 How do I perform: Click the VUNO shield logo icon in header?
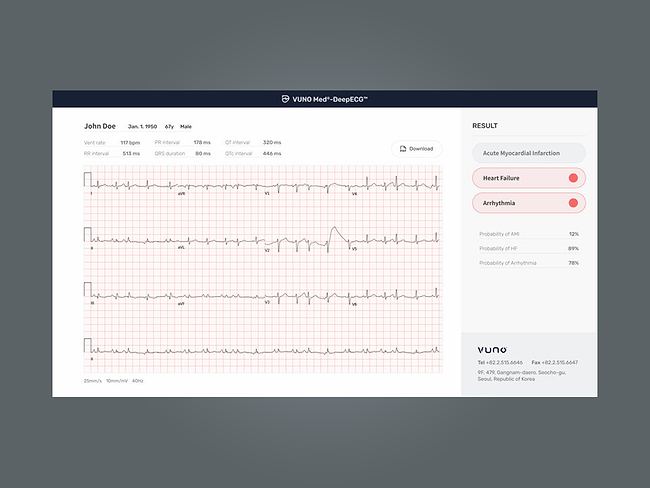pos(286,99)
